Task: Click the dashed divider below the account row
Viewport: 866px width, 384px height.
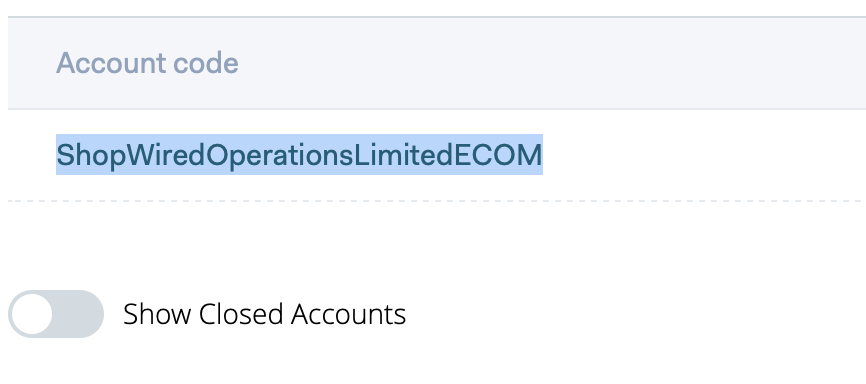Action: click(x=437, y=201)
